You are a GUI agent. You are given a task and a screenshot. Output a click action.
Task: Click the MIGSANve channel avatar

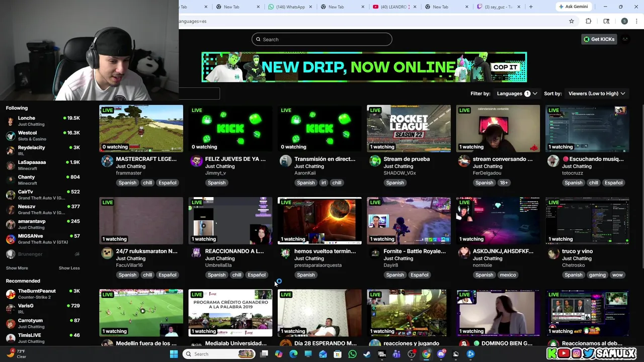pyautogui.click(x=11, y=239)
